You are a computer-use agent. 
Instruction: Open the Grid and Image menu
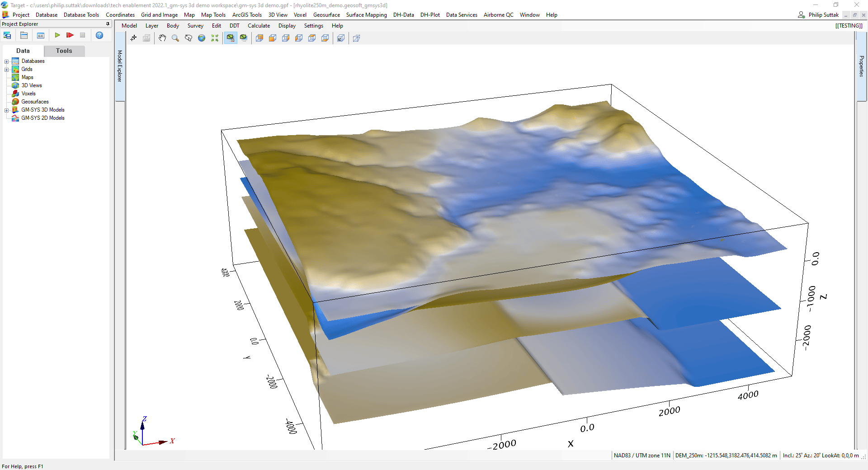click(159, 15)
